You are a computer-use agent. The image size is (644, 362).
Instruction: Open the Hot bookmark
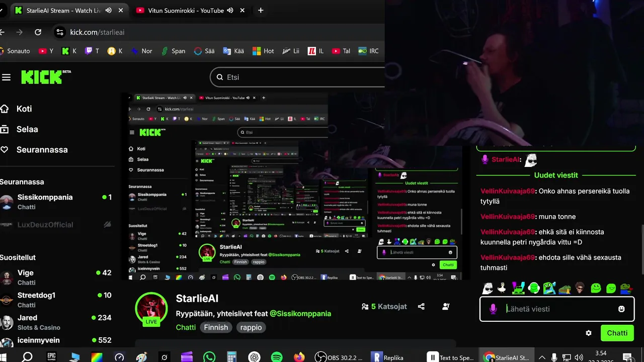(263, 51)
